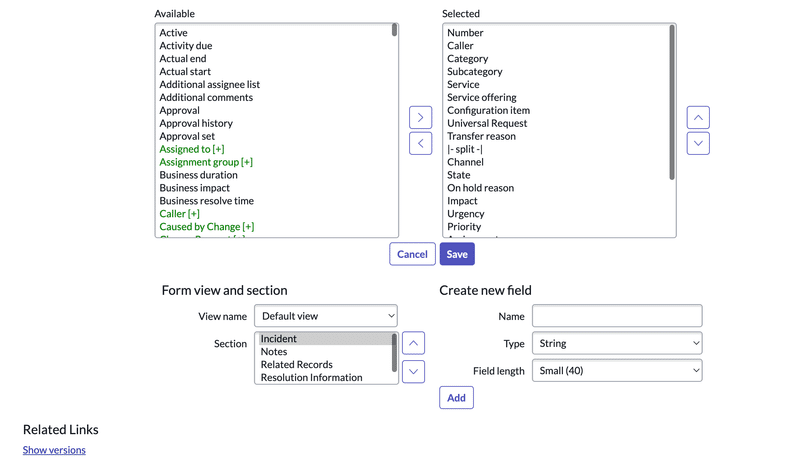Open the Type dropdown showing String
The image size is (800, 469).
(617, 343)
